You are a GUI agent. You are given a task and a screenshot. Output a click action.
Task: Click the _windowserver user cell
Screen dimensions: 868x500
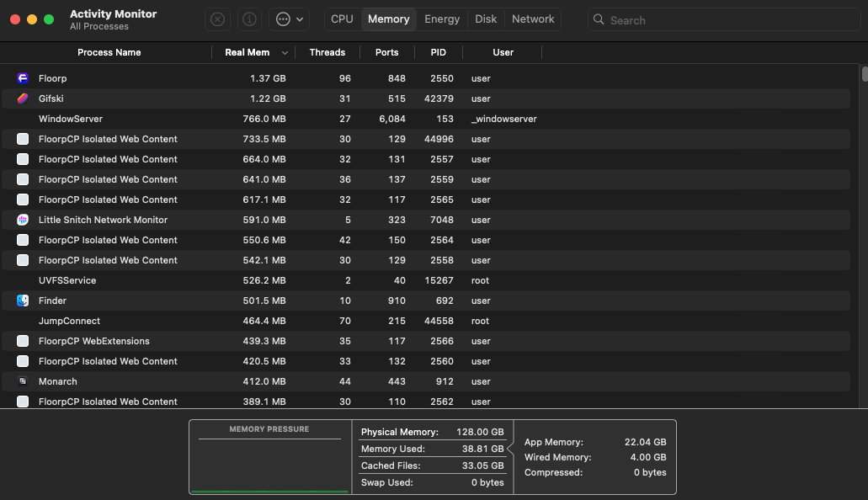(x=503, y=119)
